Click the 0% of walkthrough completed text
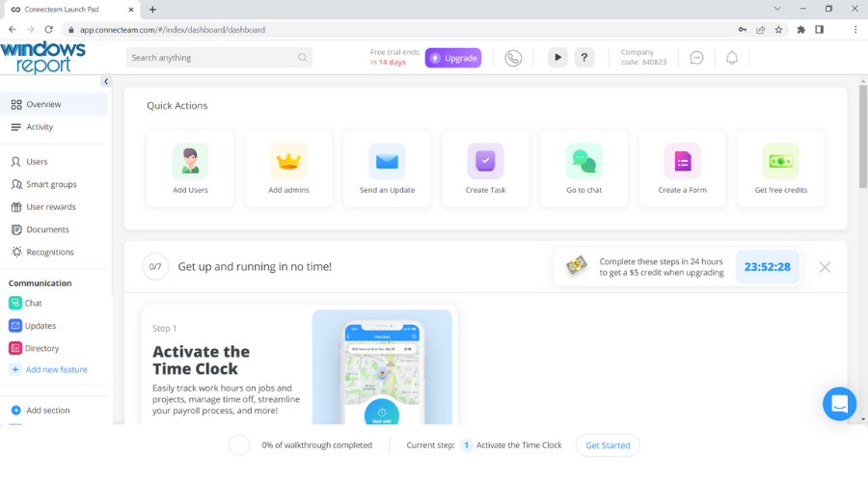Screen dimensions: 868x482 316,445
